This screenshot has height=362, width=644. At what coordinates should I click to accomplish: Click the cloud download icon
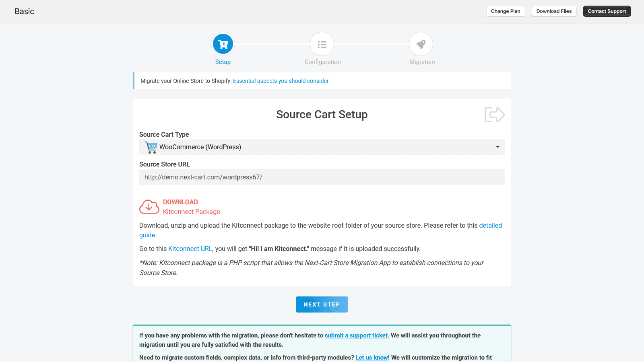pos(149,207)
